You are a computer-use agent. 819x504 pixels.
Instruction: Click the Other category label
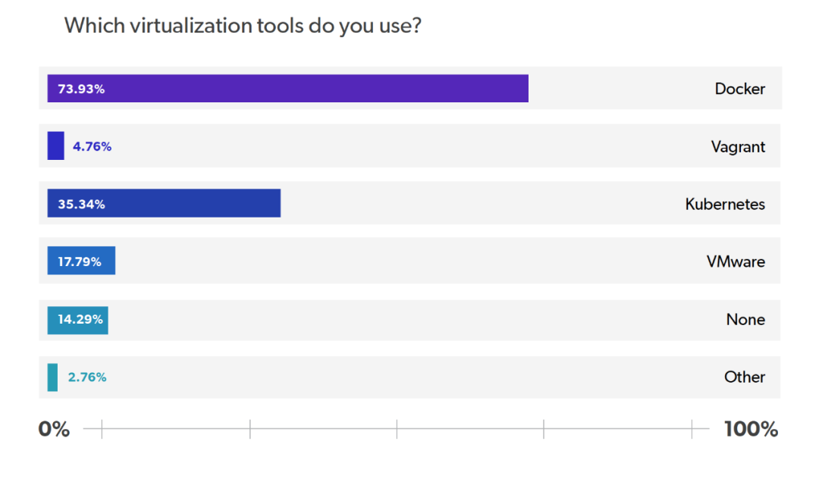[745, 377]
